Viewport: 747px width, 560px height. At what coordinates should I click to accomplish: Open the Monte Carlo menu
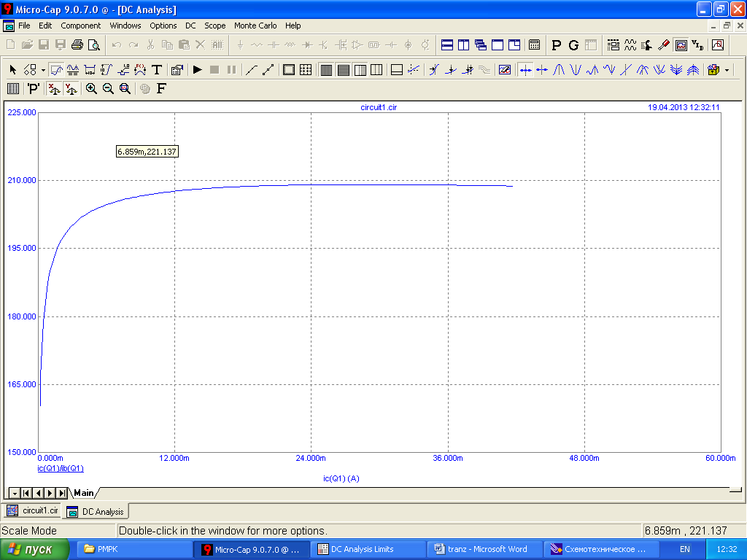click(255, 26)
